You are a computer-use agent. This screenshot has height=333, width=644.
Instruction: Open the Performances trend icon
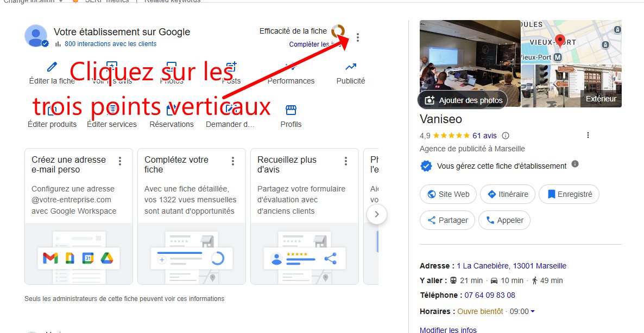tap(291, 67)
